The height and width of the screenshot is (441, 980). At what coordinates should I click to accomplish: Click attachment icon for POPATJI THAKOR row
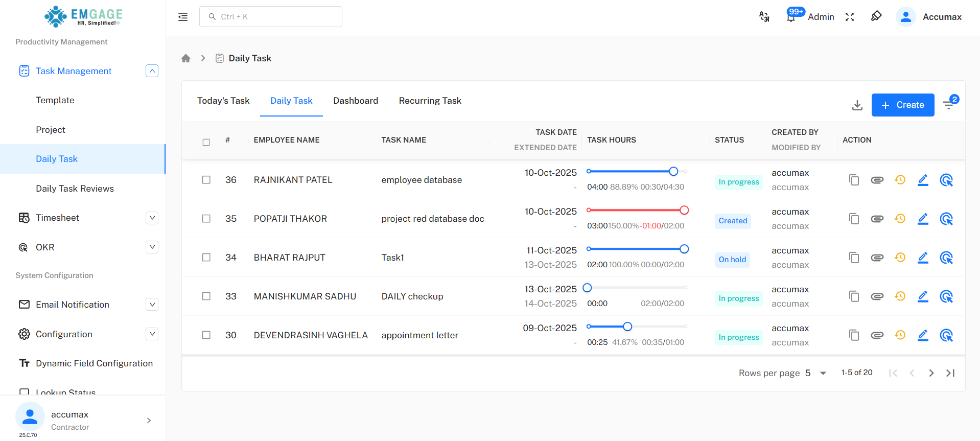point(877,219)
